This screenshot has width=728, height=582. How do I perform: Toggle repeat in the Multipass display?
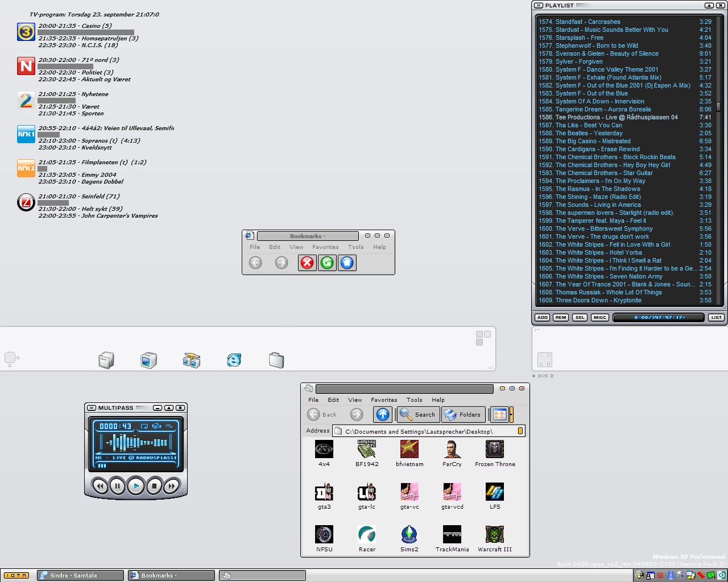coord(144,426)
